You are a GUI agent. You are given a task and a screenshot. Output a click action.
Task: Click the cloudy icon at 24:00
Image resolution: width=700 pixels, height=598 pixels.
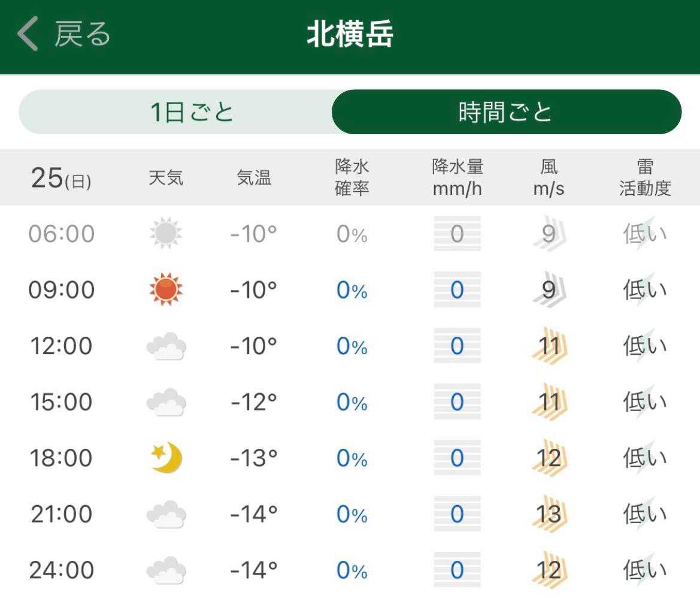pyautogui.click(x=166, y=570)
